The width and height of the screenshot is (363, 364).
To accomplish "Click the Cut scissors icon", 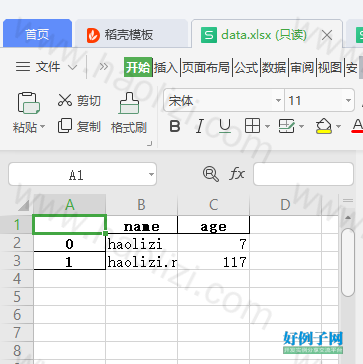I will 65,100.
